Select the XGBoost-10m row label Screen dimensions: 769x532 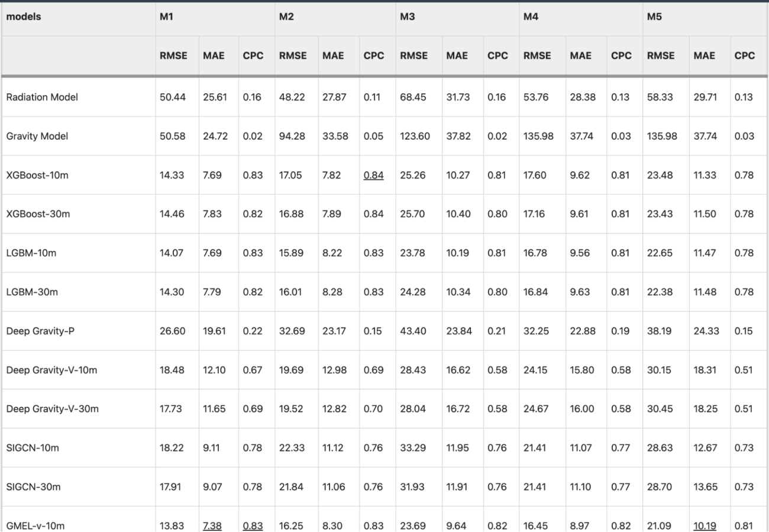[x=38, y=176]
